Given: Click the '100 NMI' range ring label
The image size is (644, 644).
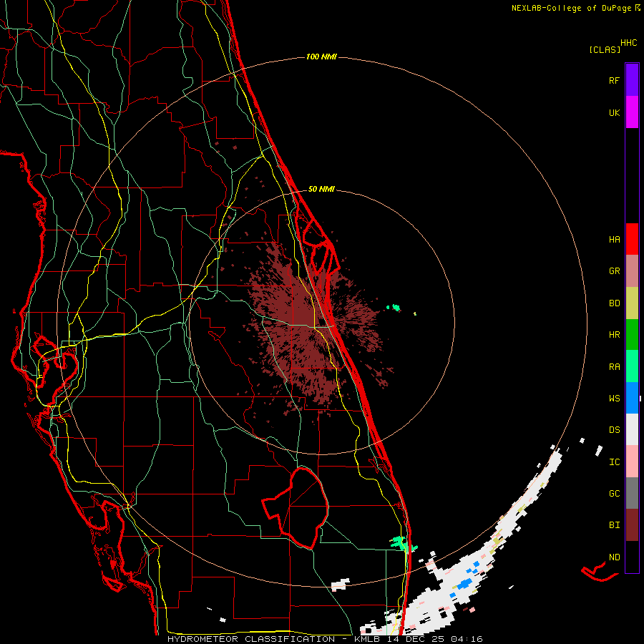Looking at the screenshot, I should pyautogui.click(x=321, y=57).
